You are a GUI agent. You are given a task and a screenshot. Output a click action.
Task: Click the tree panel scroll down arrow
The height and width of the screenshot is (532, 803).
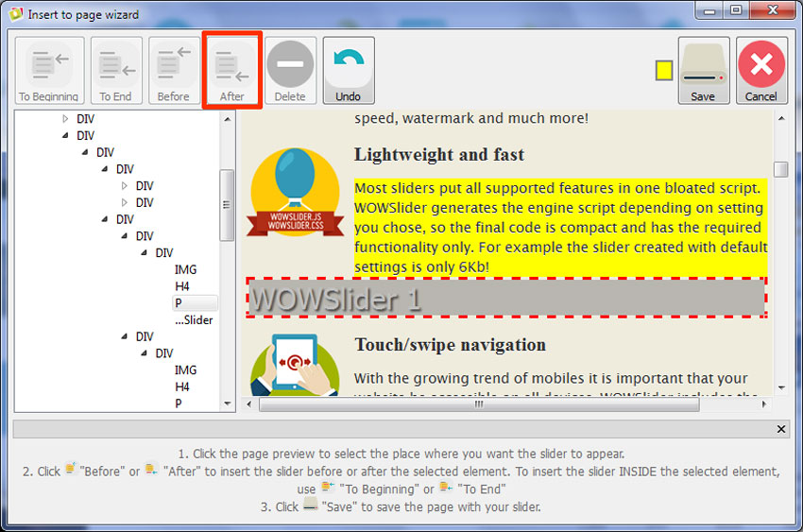coord(228,403)
